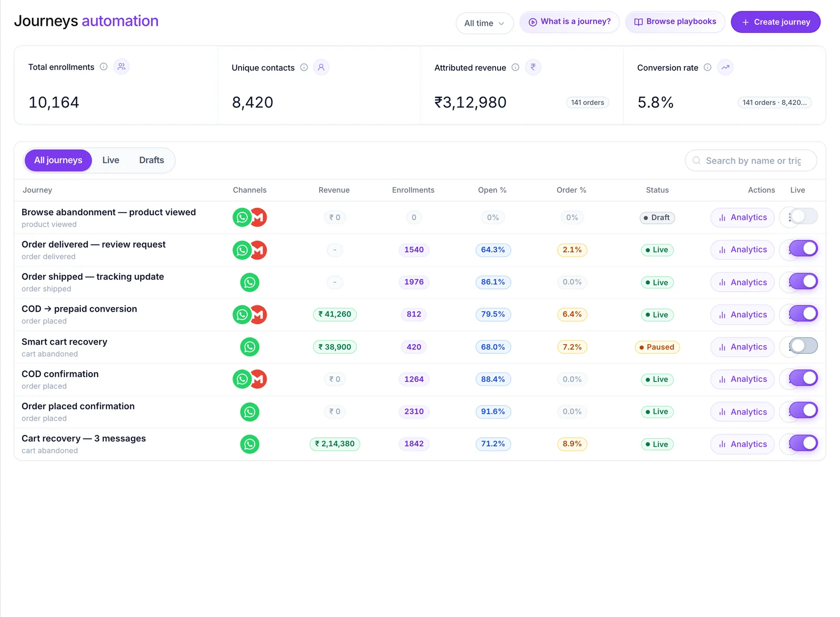Click the person icon beside Unique contacts
Viewport: 840px width, 617px height.
pyautogui.click(x=321, y=67)
